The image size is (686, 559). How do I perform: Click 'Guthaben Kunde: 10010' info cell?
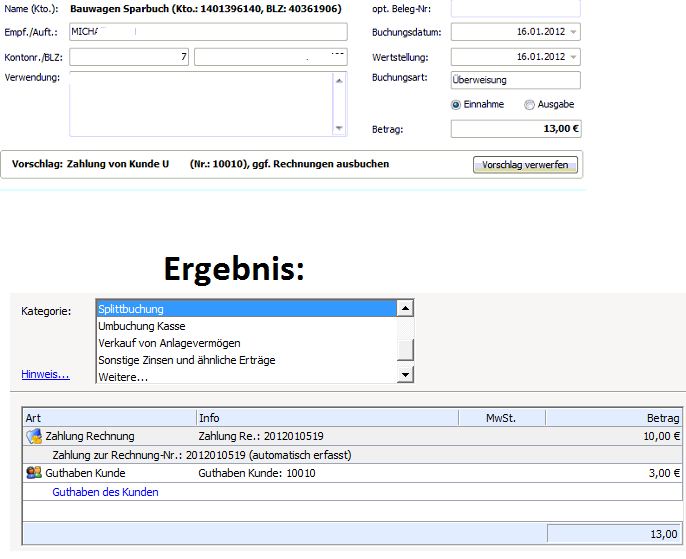pyautogui.click(x=257, y=473)
